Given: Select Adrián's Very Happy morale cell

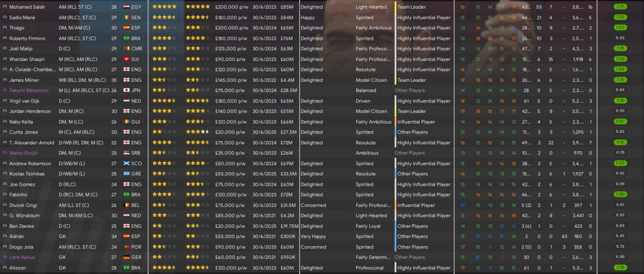Looking at the screenshot, I should [x=313, y=236].
